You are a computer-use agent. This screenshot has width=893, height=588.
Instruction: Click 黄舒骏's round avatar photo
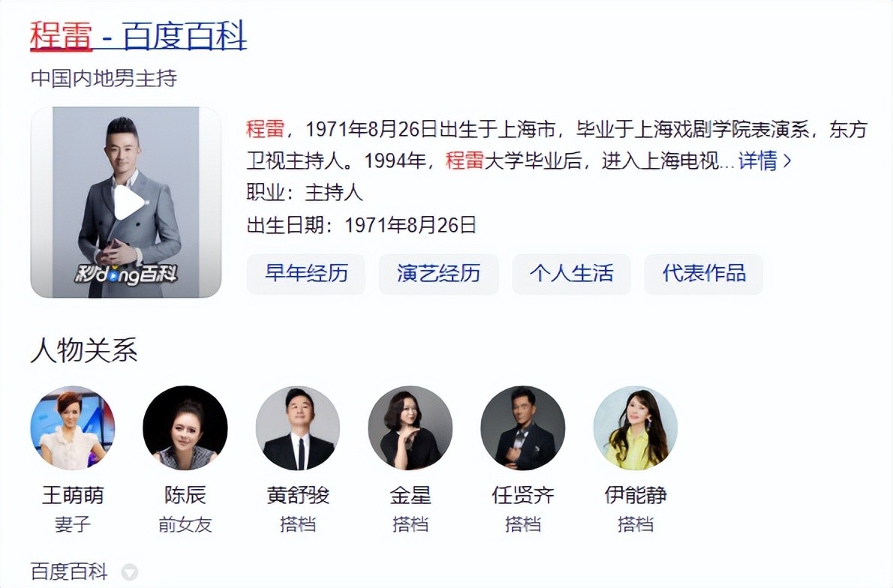pos(297,428)
